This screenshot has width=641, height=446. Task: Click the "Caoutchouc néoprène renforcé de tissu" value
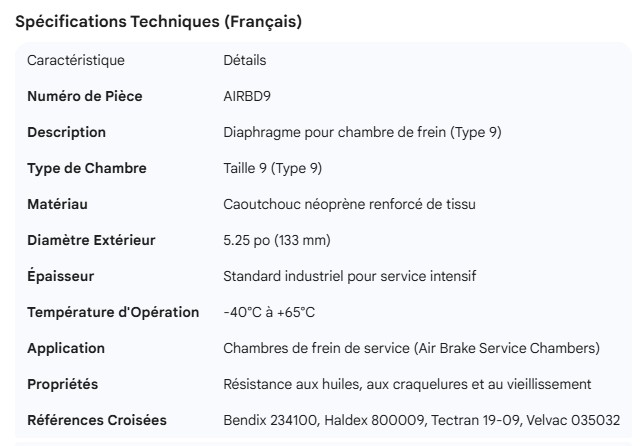(x=349, y=204)
